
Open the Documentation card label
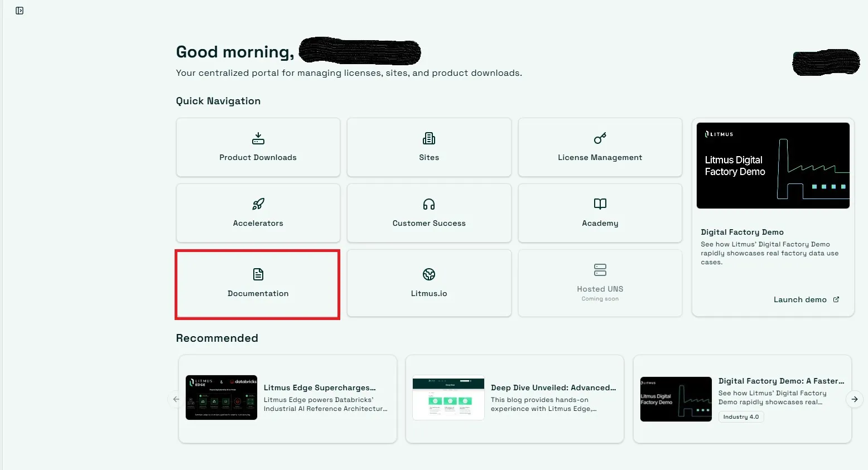pos(258,294)
